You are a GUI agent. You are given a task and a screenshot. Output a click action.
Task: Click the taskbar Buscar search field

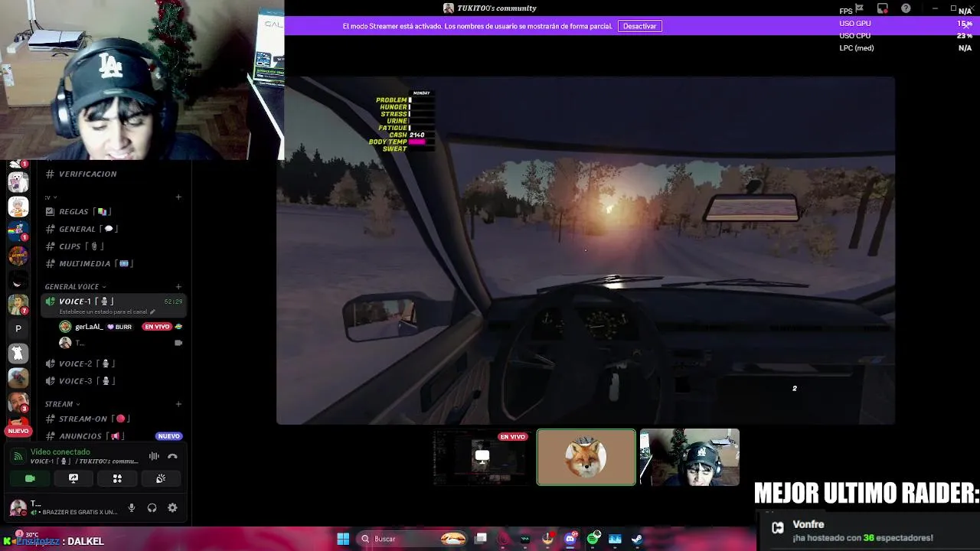tap(413, 539)
